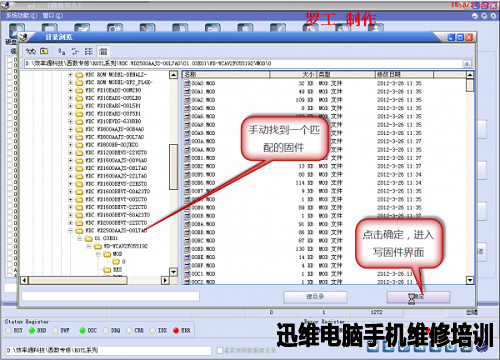
Task: Sort by the 类型 column header
Action: coord(346,74)
